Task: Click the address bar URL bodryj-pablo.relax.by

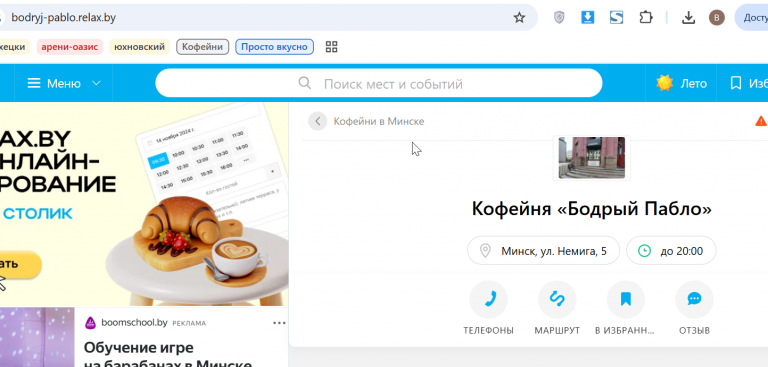Action: tap(64, 18)
